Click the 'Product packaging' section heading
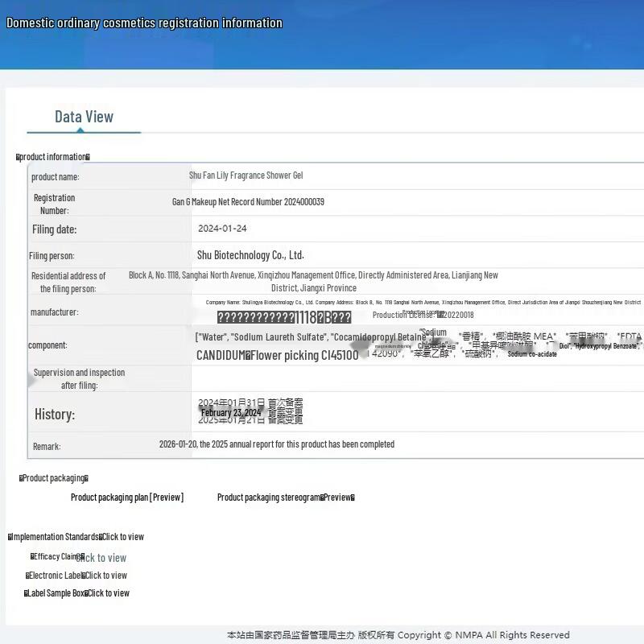This screenshot has width=644, height=644. click(54, 478)
